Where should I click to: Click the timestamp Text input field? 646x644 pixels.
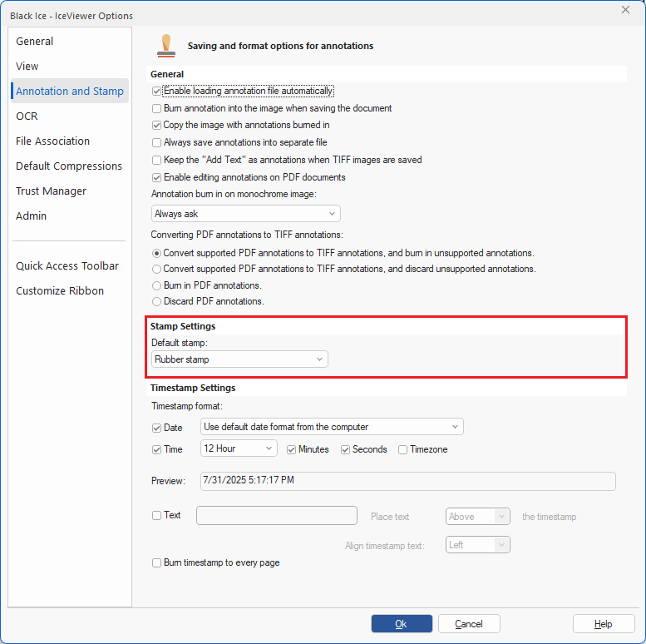coord(277,515)
